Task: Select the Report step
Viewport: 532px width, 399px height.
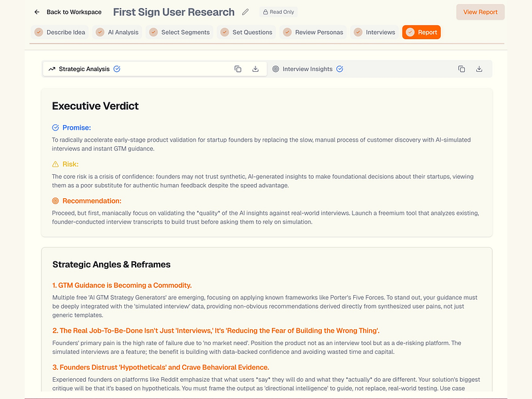Action: (x=422, y=32)
